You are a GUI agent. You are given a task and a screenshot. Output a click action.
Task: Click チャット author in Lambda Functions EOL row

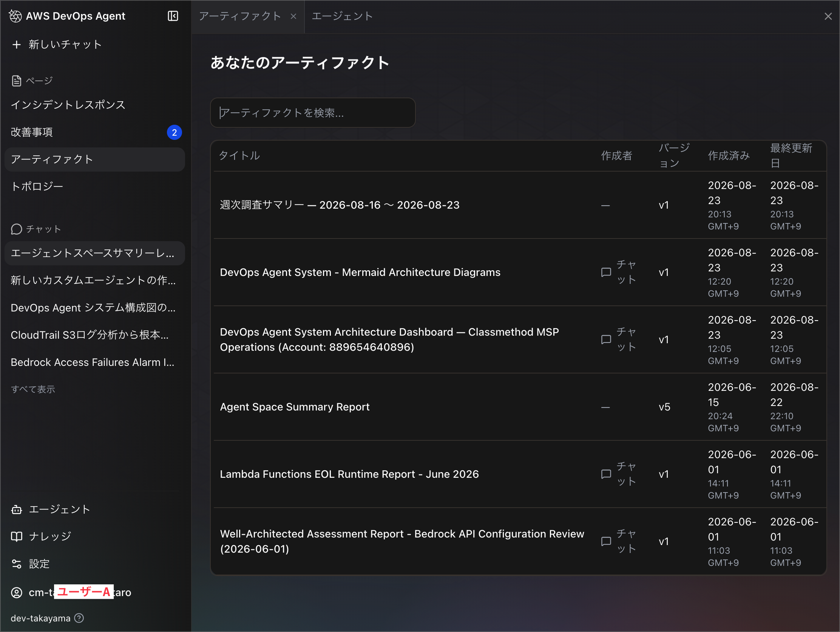point(626,474)
